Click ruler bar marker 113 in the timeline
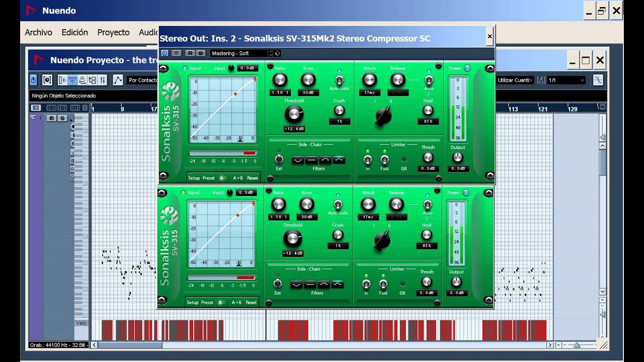This screenshot has height=362, width=644. click(513, 109)
